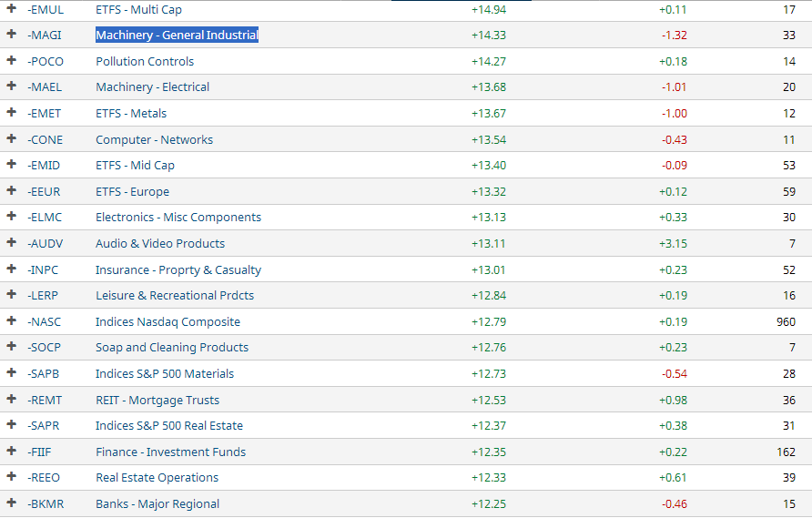Expand the -SAPB row plus icon
The image size is (812, 518).
pos(11,372)
